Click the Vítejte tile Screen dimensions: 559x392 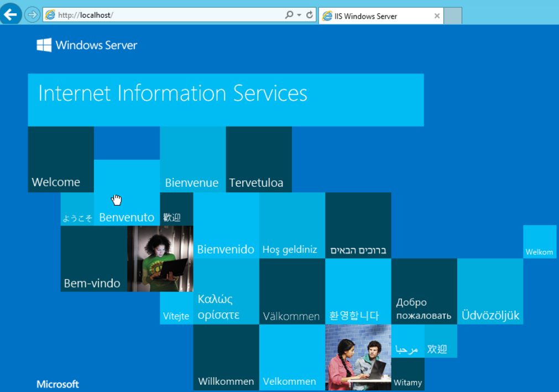coord(176,308)
